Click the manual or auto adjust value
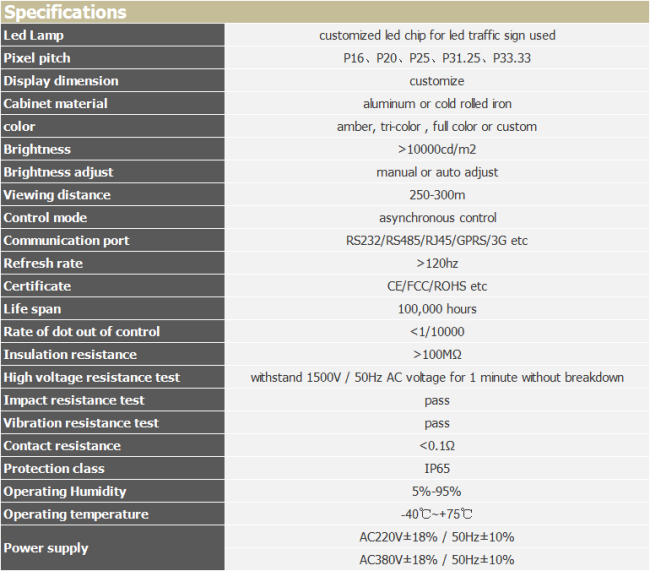This screenshot has height=571, width=650. [x=437, y=172]
